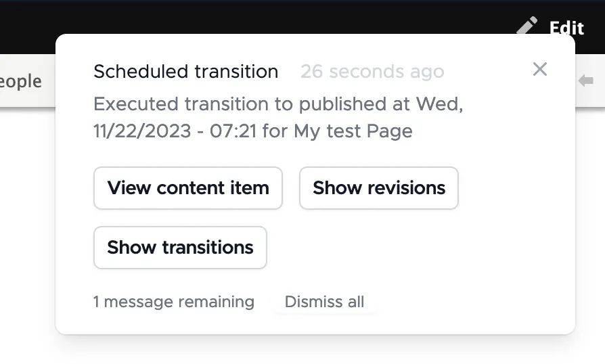Click the Dismiss all link
The height and width of the screenshot is (364, 605).
(x=324, y=302)
